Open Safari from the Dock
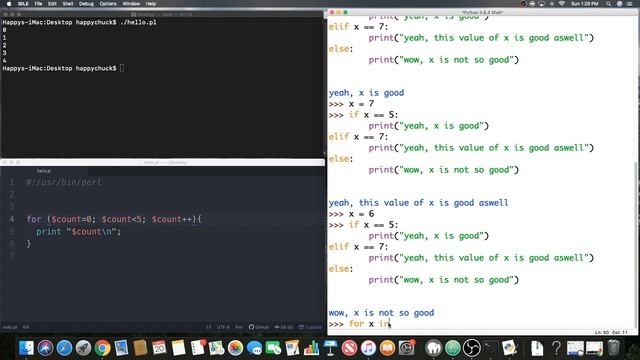The width and height of the screenshot is (640, 360). pyautogui.click(x=64, y=348)
